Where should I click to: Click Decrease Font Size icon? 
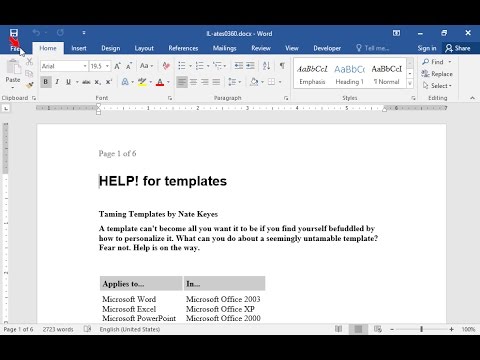(129, 66)
